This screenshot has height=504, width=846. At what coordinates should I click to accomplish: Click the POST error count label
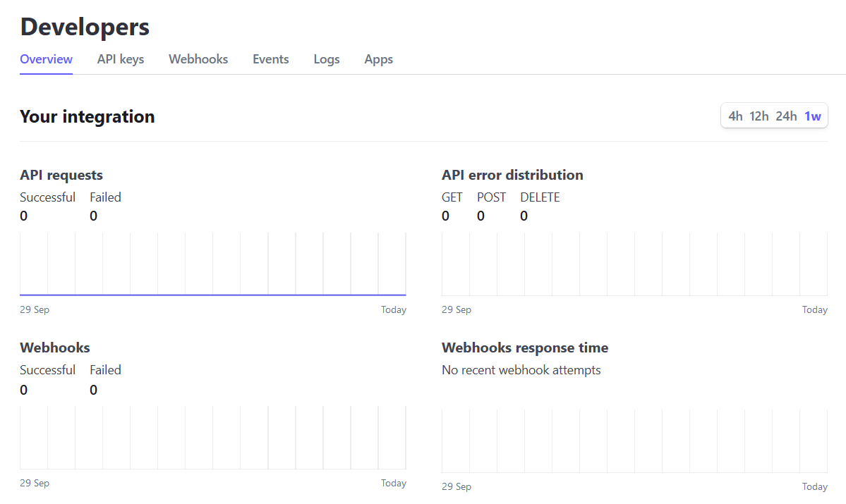click(491, 197)
